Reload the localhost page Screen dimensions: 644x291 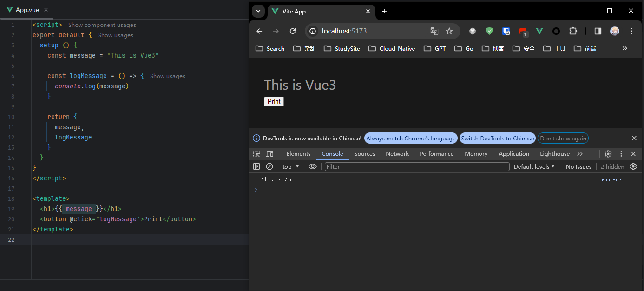(293, 31)
